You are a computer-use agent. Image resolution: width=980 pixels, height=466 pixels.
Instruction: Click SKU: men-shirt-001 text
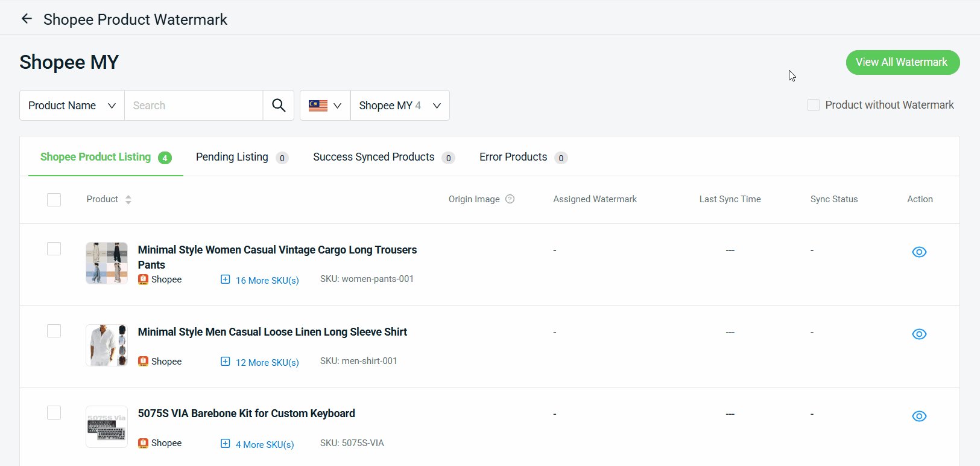click(x=359, y=361)
